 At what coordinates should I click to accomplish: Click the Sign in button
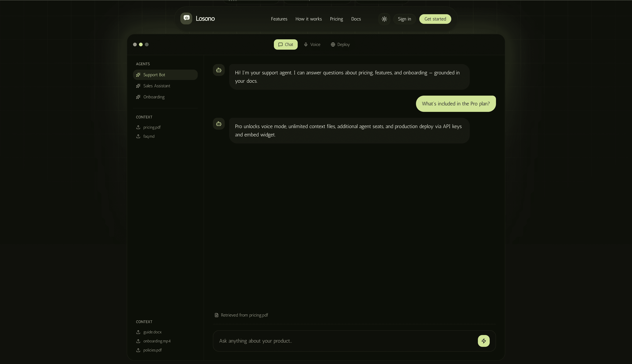(x=405, y=19)
